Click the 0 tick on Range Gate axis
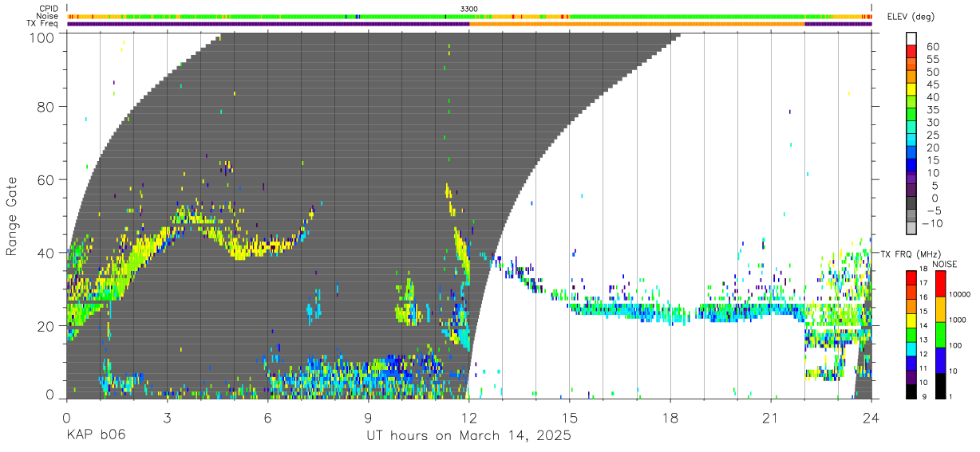 coord(49,395)
